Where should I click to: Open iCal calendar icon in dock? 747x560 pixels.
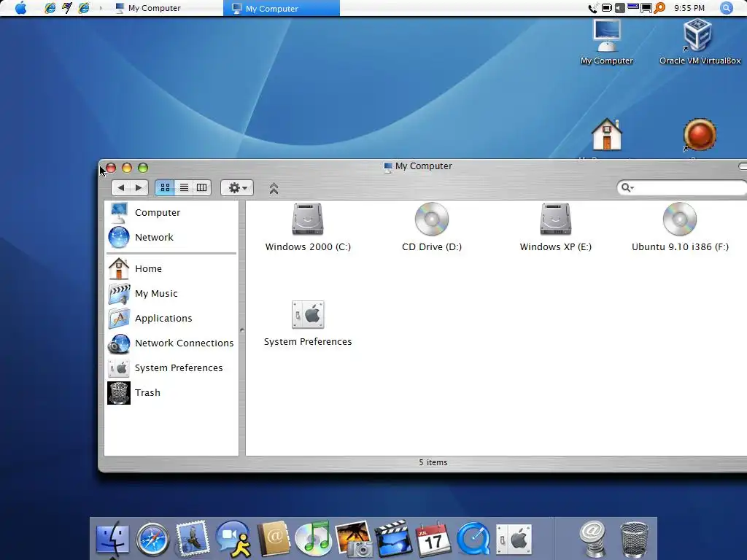point(433,539)
